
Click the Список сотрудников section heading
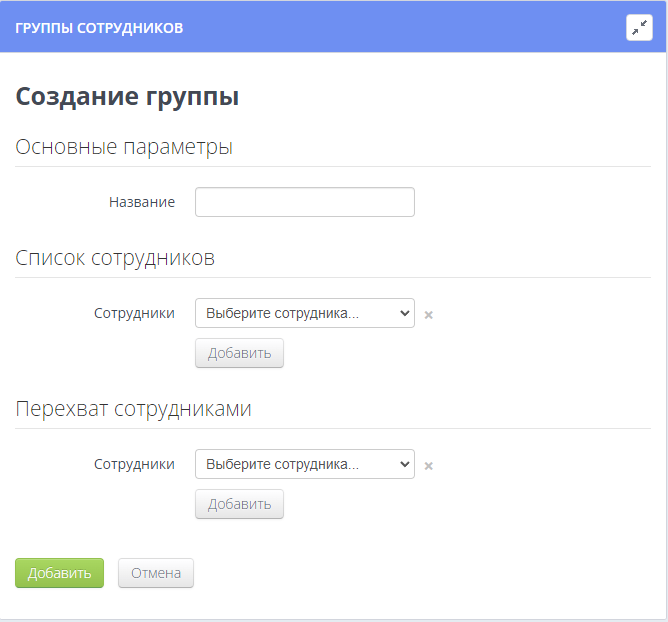click(115, 258)
